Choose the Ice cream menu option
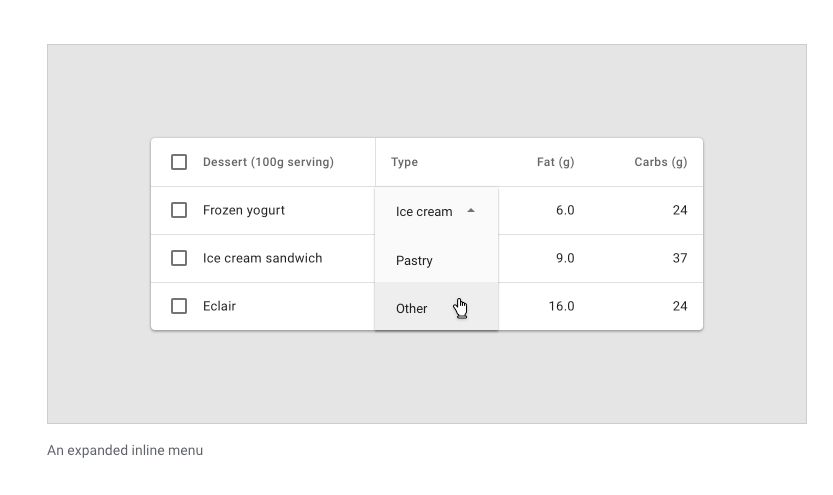 pos(424,212)
